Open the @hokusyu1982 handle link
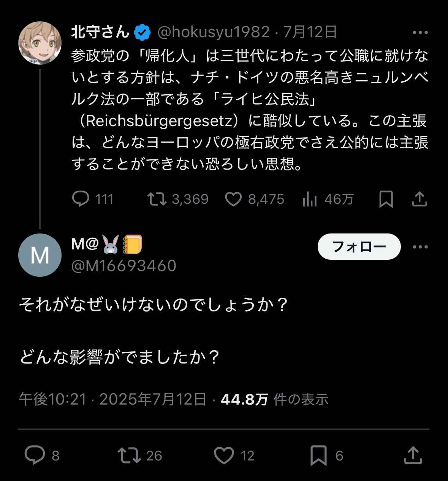The width and height of the screenshot is (448, 481). pos(213,33)
